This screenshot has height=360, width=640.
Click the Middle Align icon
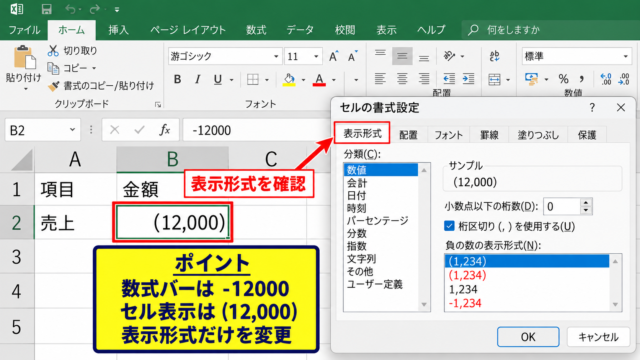coord(402,56)
